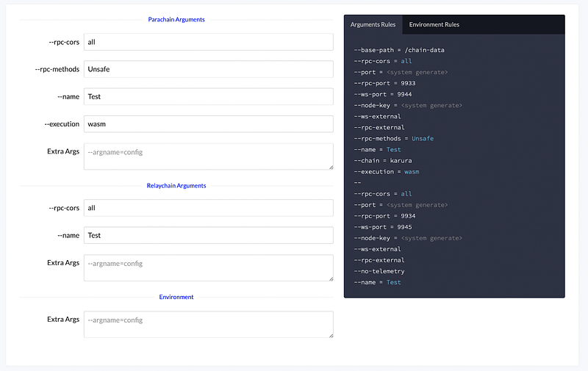Click the Relaychain Arguments section heading
588x371 pixels.
point(176,186)
